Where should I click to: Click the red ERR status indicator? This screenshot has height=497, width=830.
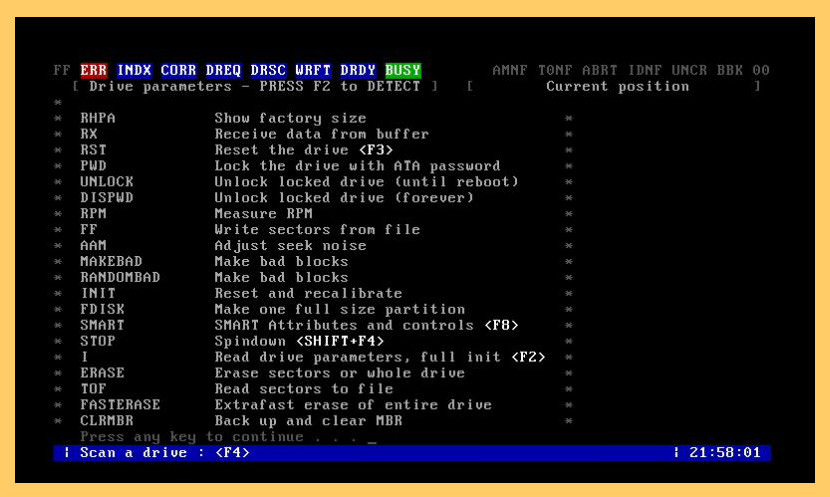pyautogui.click(x=94, y=70)
